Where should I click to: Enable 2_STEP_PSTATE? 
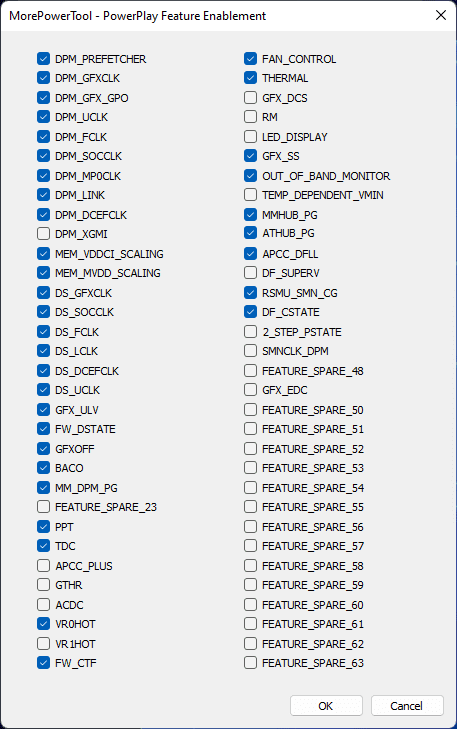(x=250, y=332)
